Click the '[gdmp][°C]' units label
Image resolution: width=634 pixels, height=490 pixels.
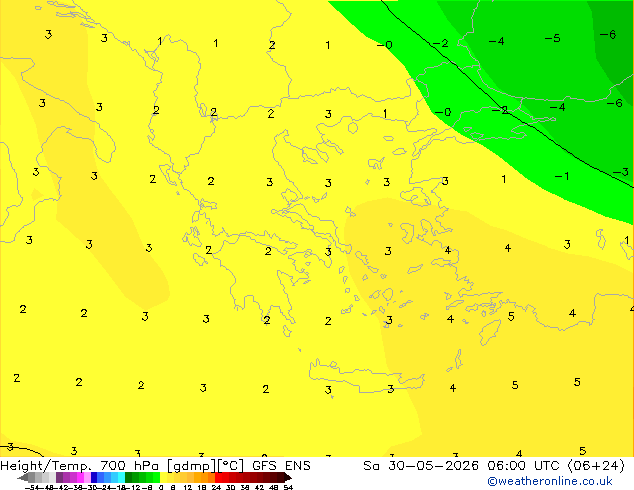tap(205, 466)
